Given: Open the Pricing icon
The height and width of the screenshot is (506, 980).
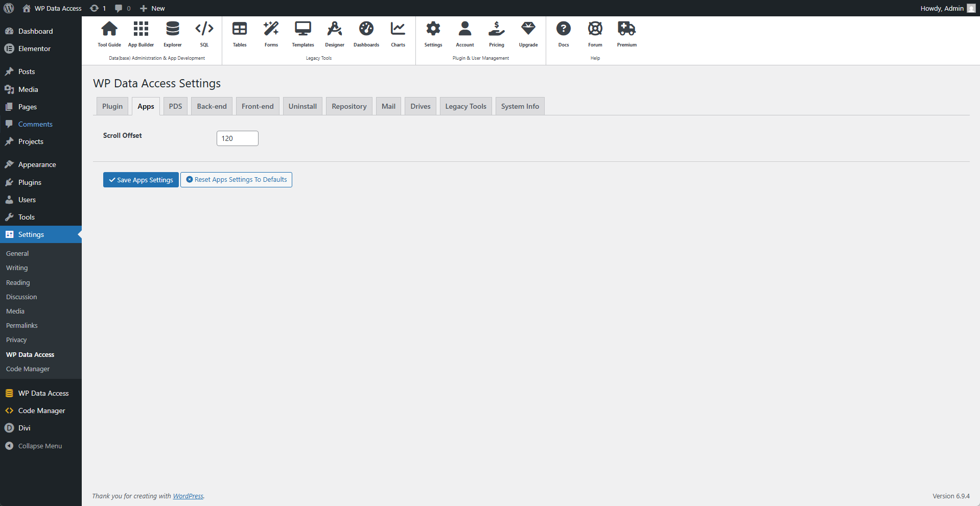Looking at the screenshot, I should (496, 33).
